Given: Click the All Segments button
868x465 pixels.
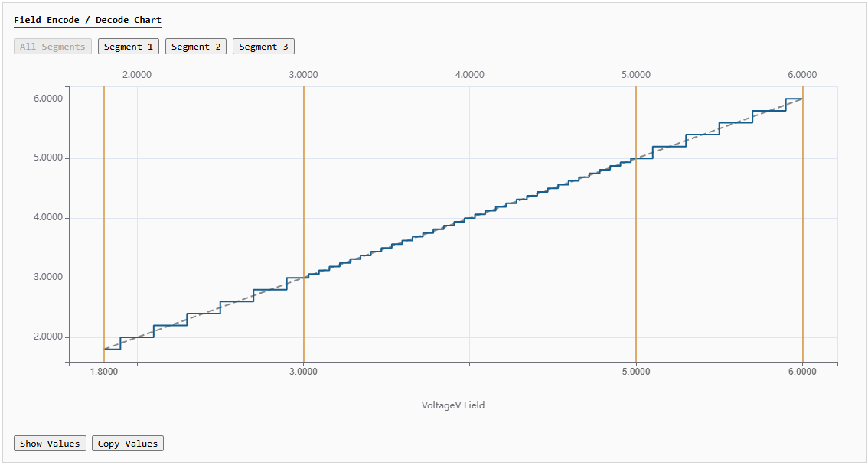Looking at the screenshot, I should (x=53, y=47).
